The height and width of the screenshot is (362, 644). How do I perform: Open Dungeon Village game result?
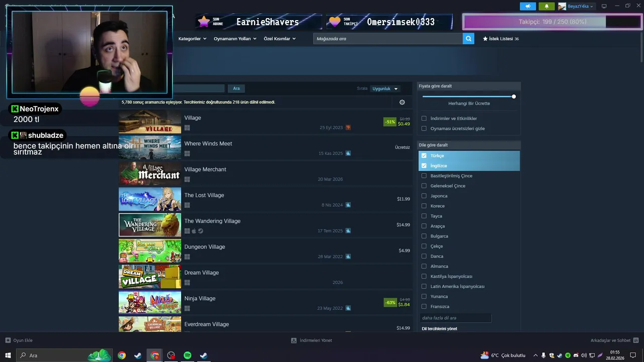(x=266, y=251)
